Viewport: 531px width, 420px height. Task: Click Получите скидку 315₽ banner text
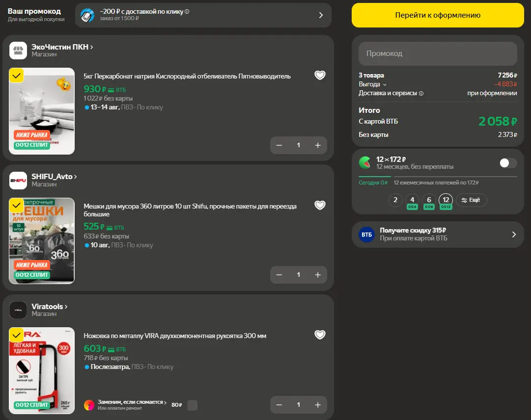coord(413,230)
